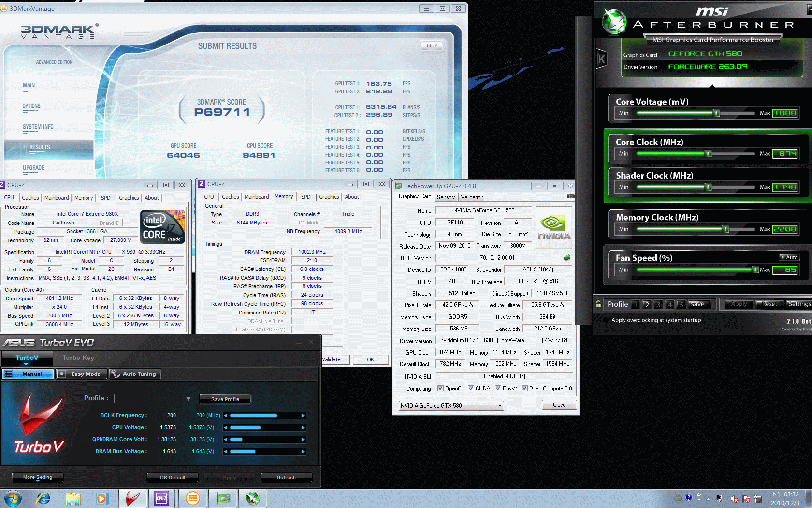Select Afterburner profile slot 1

point(636,304)
